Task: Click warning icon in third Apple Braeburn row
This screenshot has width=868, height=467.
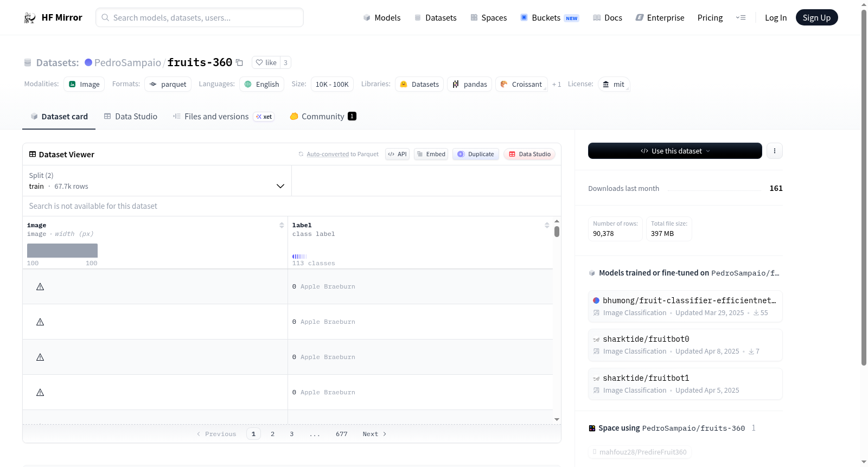Action: point(40,357)
